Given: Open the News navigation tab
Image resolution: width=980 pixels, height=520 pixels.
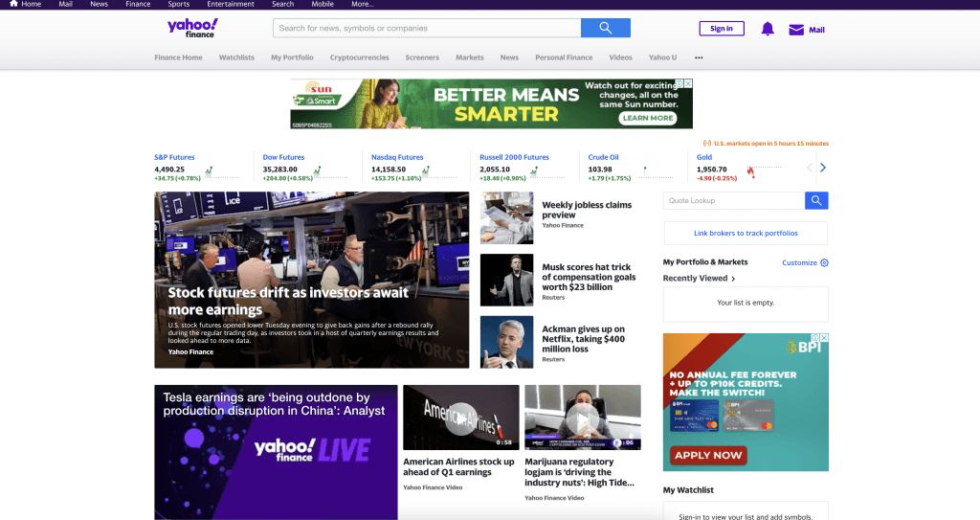Looking at the screenshot, I should [x=509, y=57].
